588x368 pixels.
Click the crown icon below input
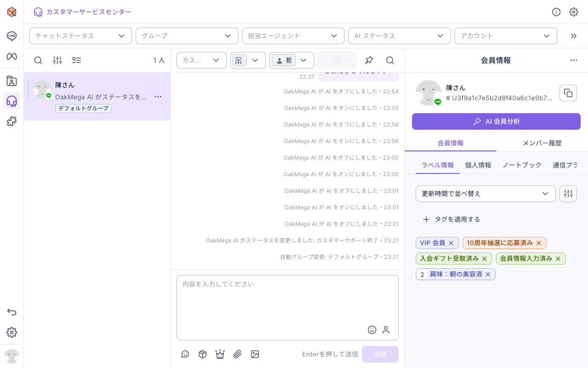(x=220, y=354)
